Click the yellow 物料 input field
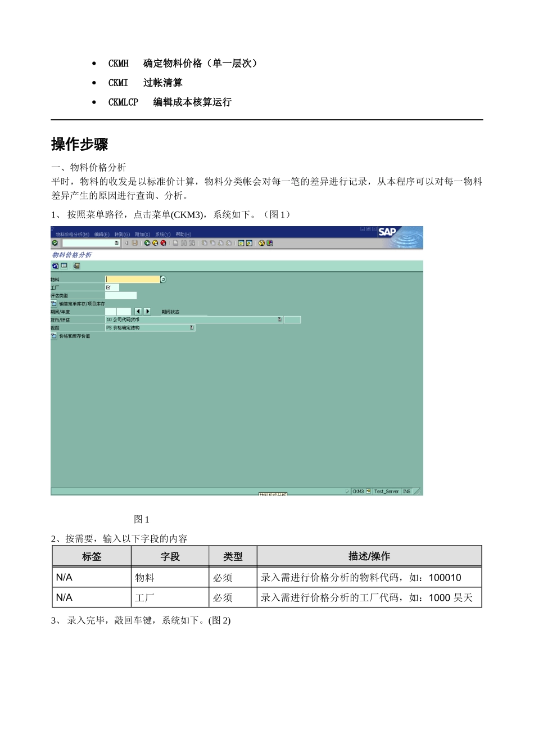The width and height of the screenshot is (534, 756). tap(133, 279)
